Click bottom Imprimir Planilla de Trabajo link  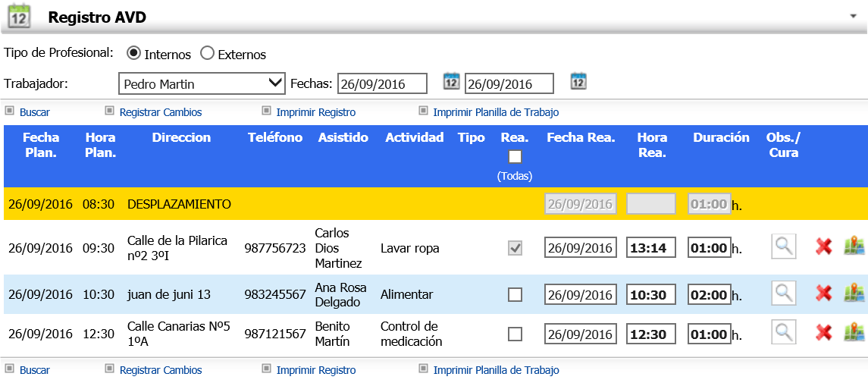click(496, 370)
